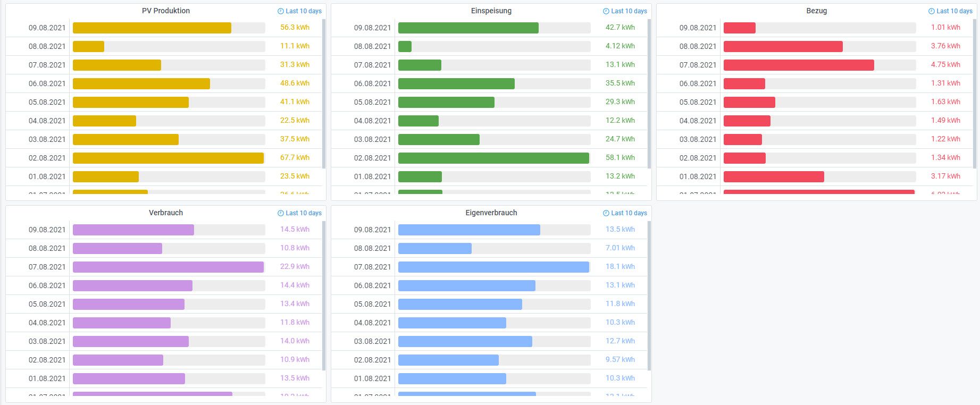
Task: Click the blue 11.8 kWh bar for 05.08.2021
Action: point(460,304)
